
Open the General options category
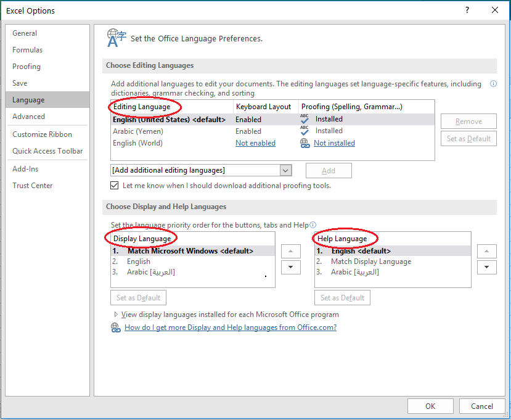tap(47, 33)
